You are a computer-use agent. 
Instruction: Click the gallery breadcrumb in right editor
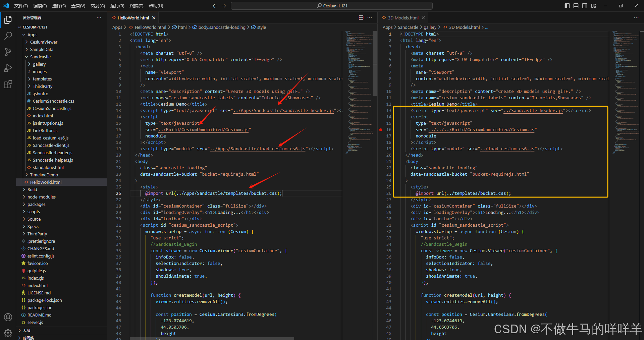click(x=430, y=27)
